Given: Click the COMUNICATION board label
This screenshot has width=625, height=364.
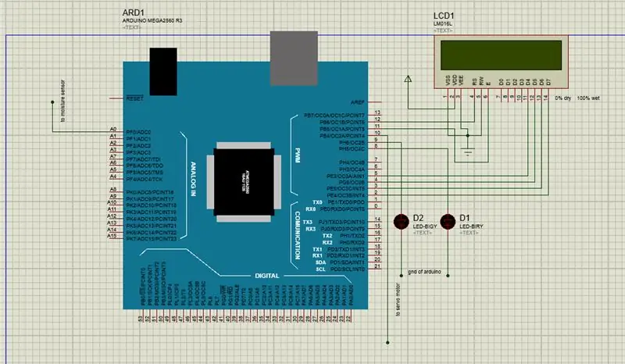Looking at the screenshot, I should [298, 235].
